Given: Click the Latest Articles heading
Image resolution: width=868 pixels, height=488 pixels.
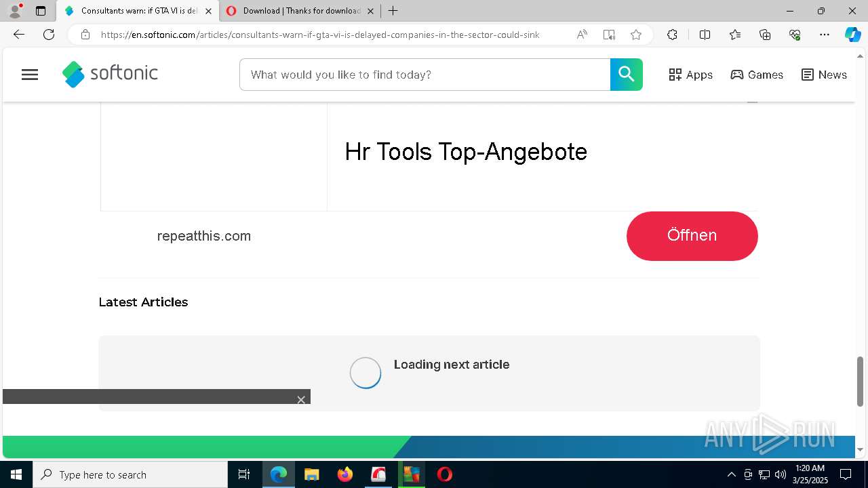Looking at the screenshot, I should tap(143, 302).
